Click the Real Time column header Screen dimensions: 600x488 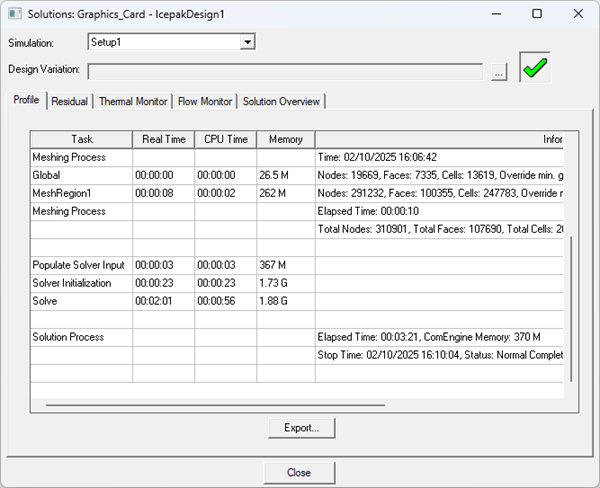[163, 139]
